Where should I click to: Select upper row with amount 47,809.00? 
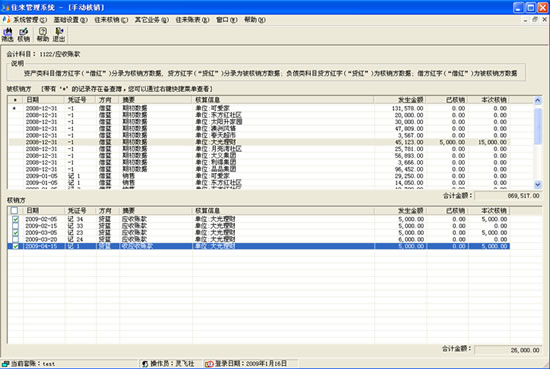[x=259, y=129]
